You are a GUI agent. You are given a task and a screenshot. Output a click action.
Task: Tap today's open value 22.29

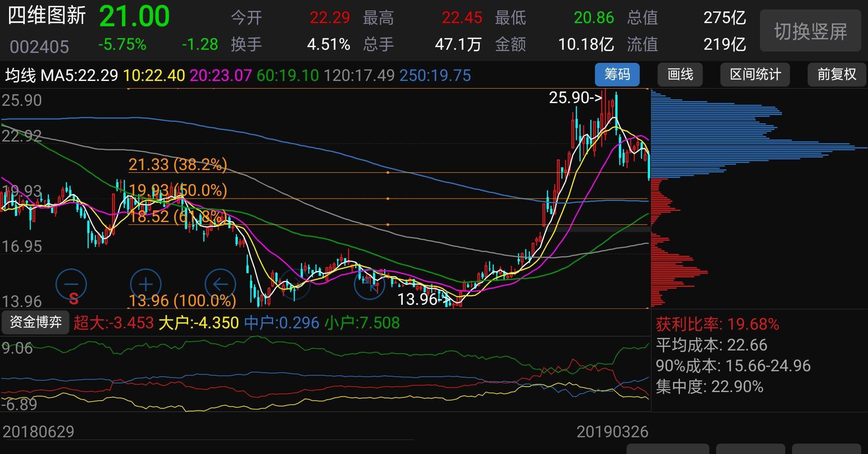coord(330,18)
